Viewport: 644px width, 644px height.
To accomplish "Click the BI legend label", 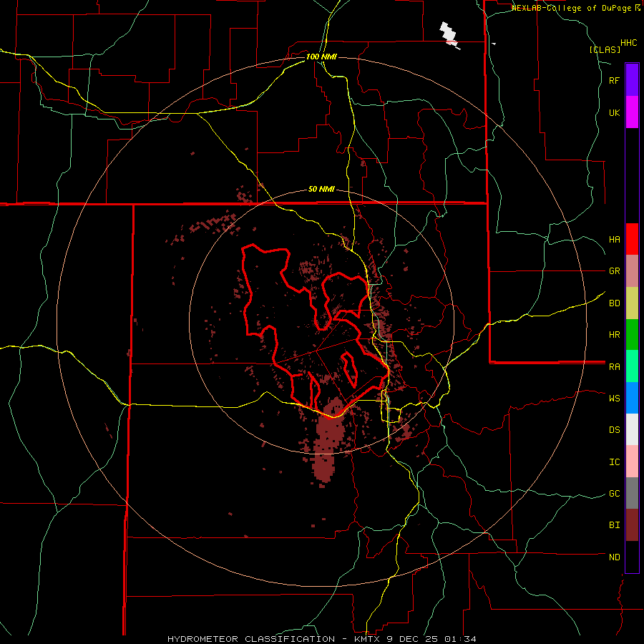I will coord(614,525).
